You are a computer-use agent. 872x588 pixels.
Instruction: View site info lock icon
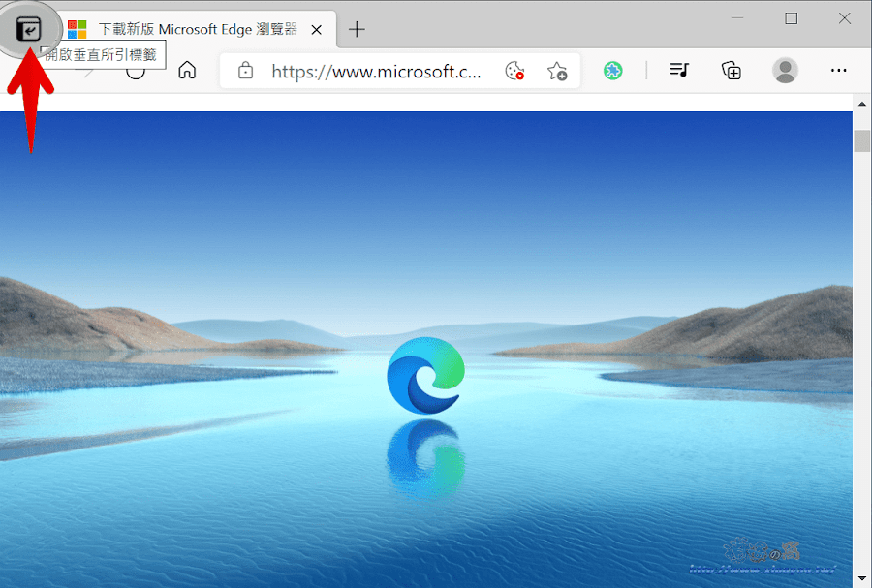click(x=245, y=71)
